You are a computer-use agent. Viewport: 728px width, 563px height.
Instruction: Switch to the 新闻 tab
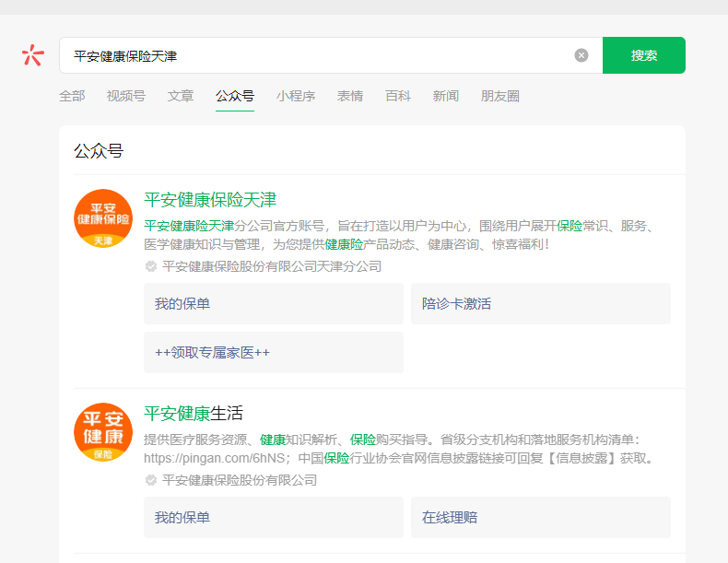[446, 96]
